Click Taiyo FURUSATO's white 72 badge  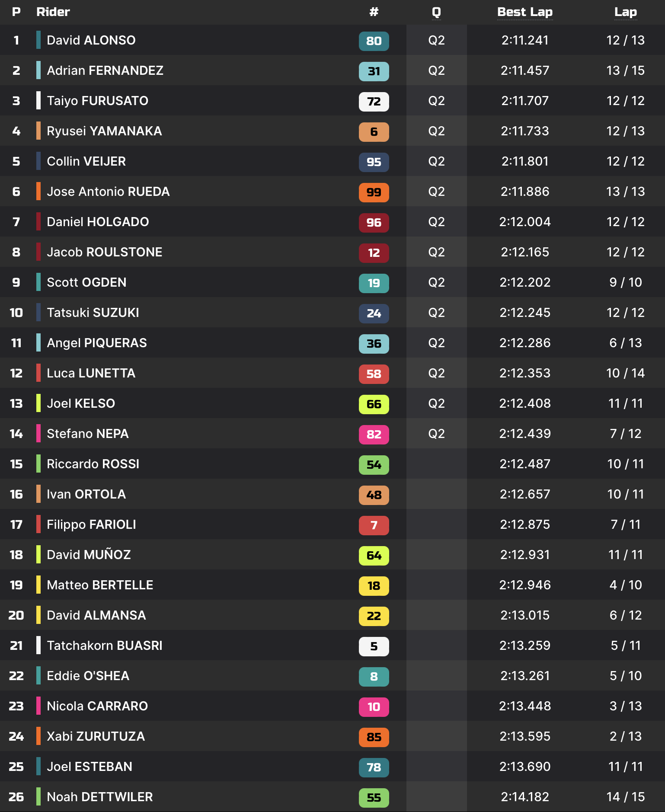(x=374, y=102)
